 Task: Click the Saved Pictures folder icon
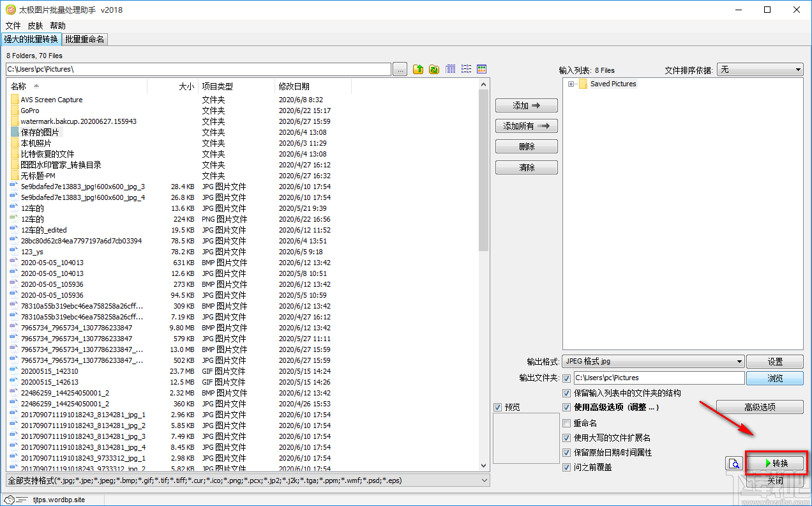click(582, 84)
